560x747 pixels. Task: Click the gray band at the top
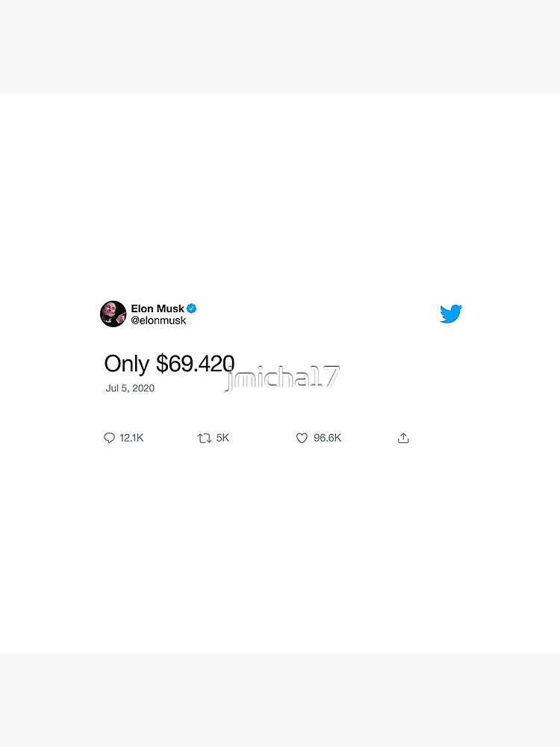(x=280, y=46)
